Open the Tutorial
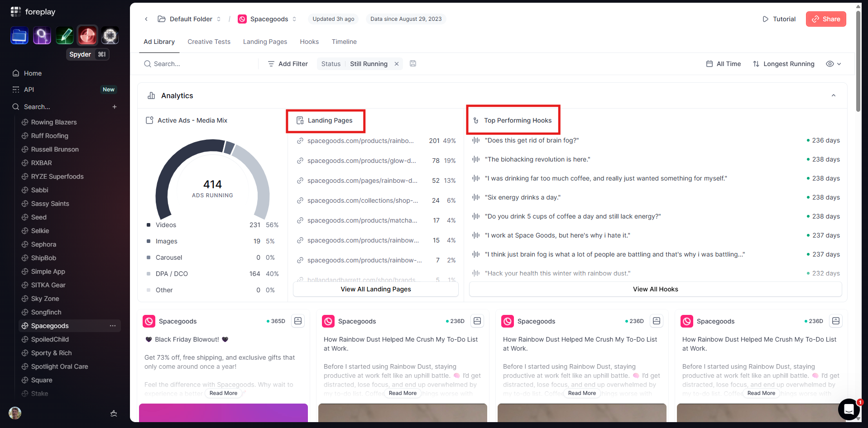This screenshot has width=868, height=428. (x=779, y=19)
